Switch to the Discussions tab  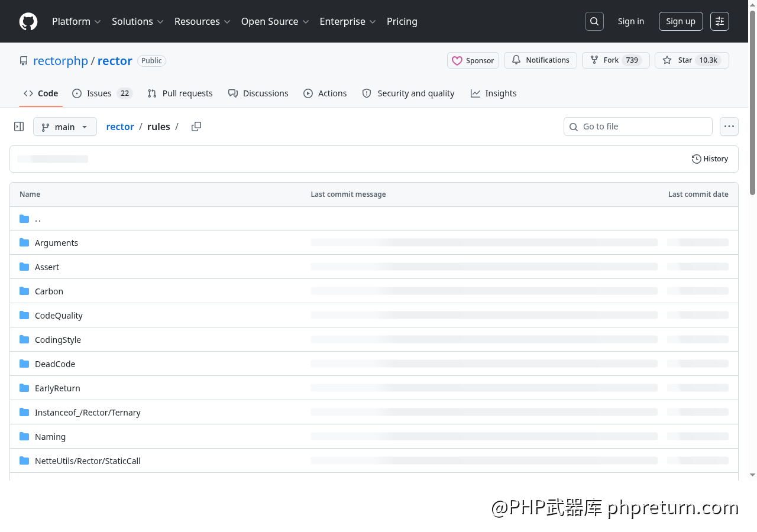258,93
